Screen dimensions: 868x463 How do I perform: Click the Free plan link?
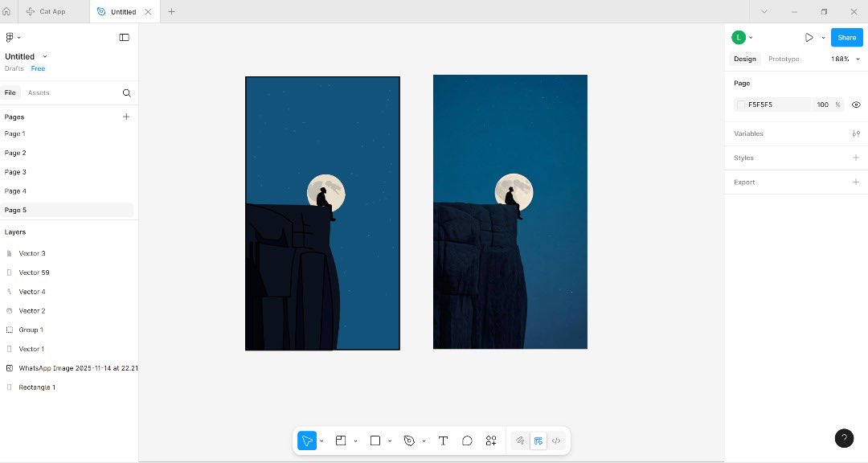click(39, 68)
